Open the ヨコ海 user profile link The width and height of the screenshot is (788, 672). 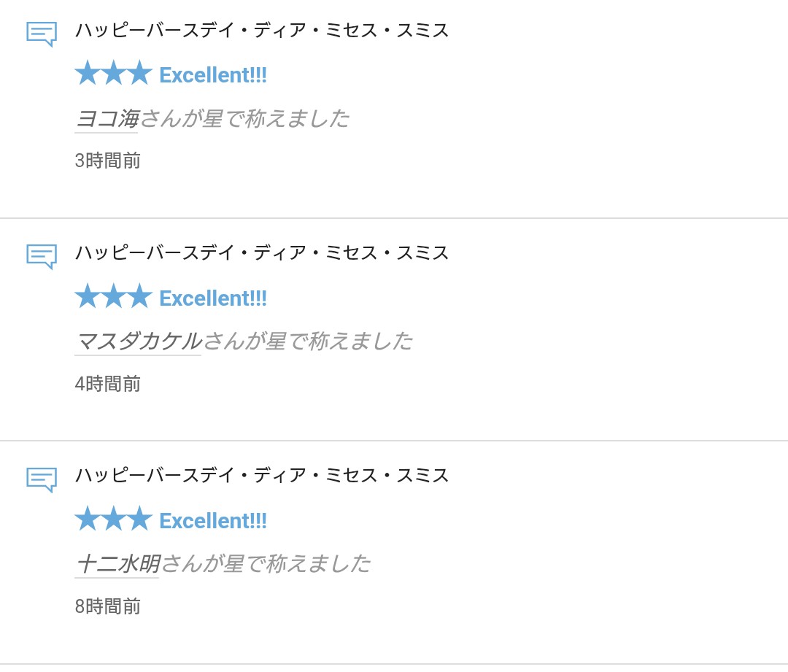[107, 118]
